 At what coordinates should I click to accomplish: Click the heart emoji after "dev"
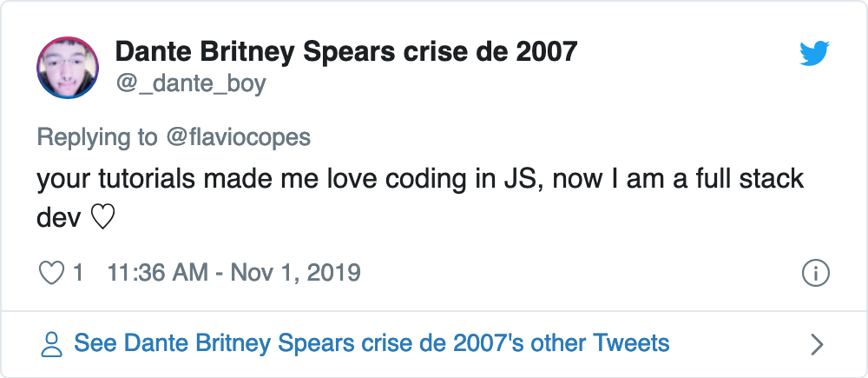tap(102, 218)
